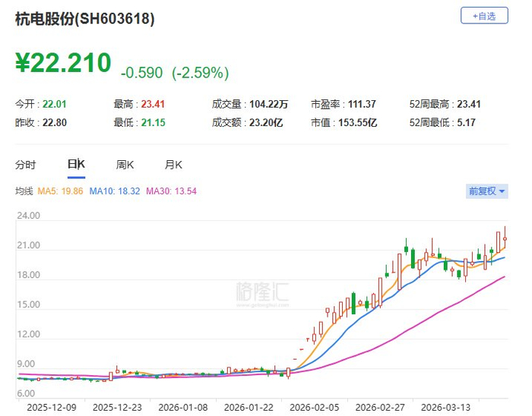This screenshot has width=532, height=416.
Task: Click the 2025-12-23 date axis label
Action: coord(117,407)
